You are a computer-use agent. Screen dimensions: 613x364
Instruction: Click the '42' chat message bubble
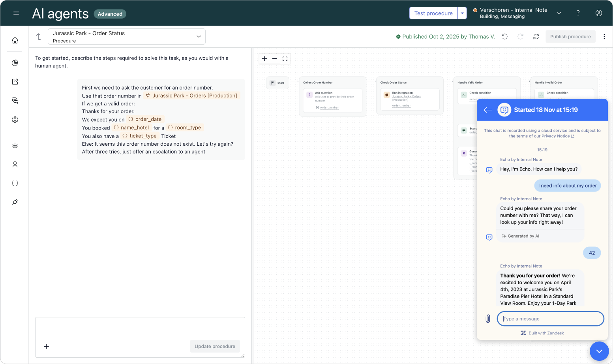coord(592,253)
